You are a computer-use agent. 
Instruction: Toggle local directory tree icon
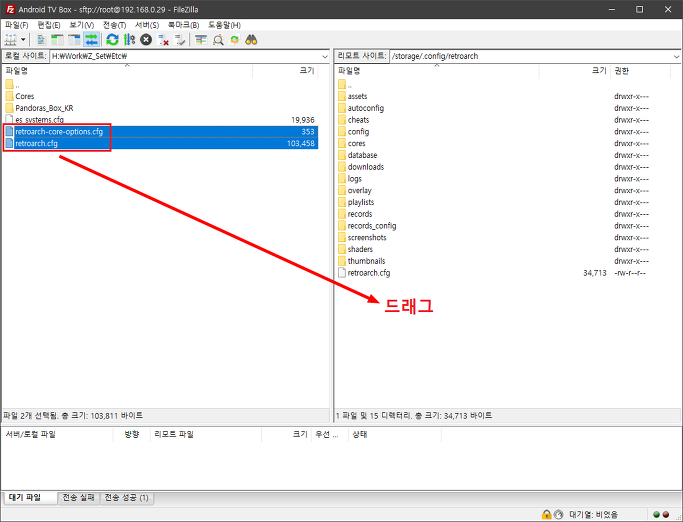[57, 40]
